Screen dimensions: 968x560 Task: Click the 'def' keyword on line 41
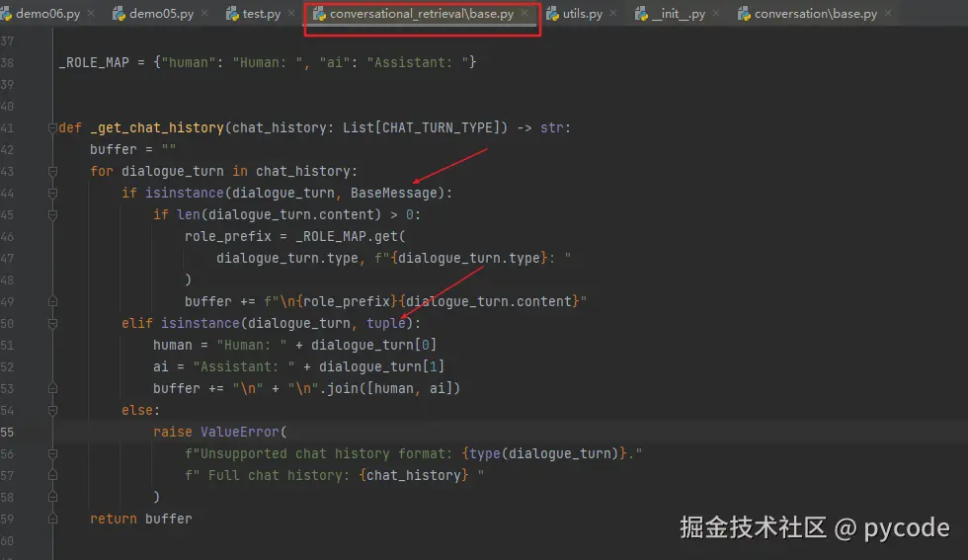[x=70, y=127]
